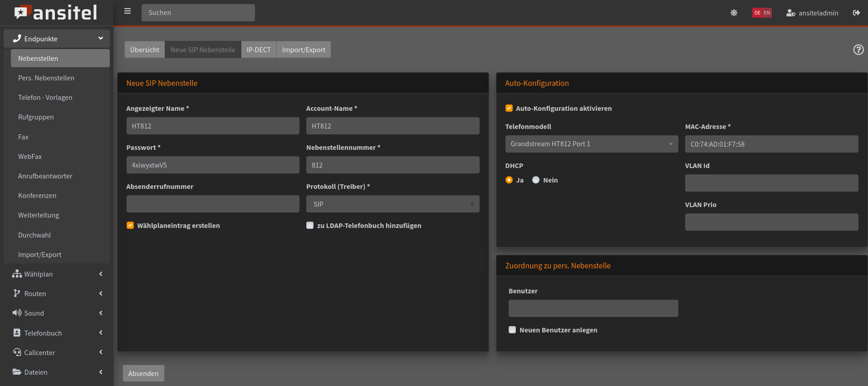Open the help question mark icon
868x386 pixels.
click(858, 49)
